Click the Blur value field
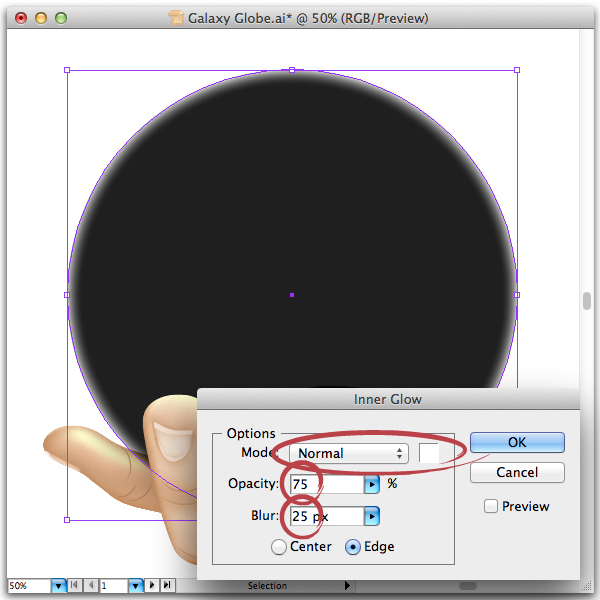Viewport: 600px width, 600px height. coord(326,516)
